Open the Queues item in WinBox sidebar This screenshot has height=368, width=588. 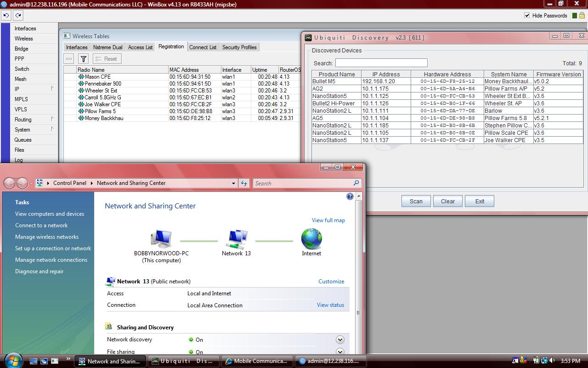coord(23,140)
